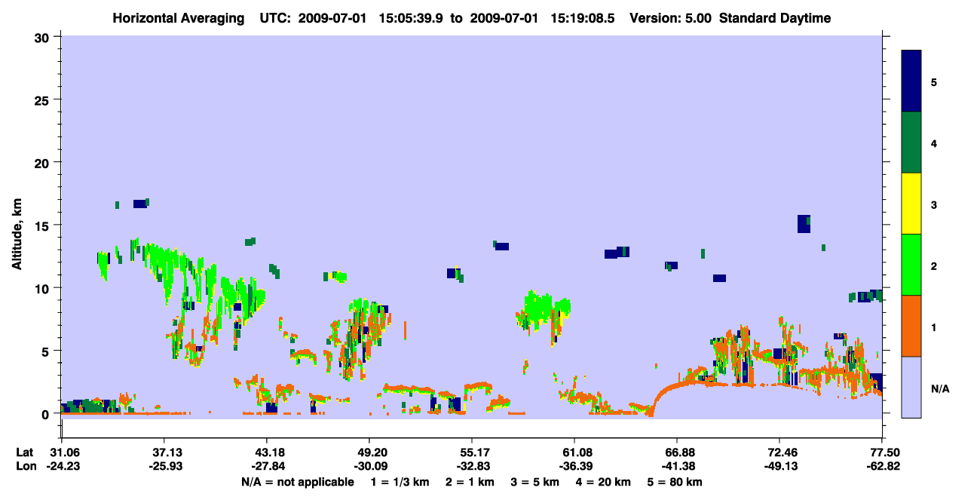Viewport: 980px width, 503px height.
Task: Click the y-axis tick label 25
Action: [44, 100]
